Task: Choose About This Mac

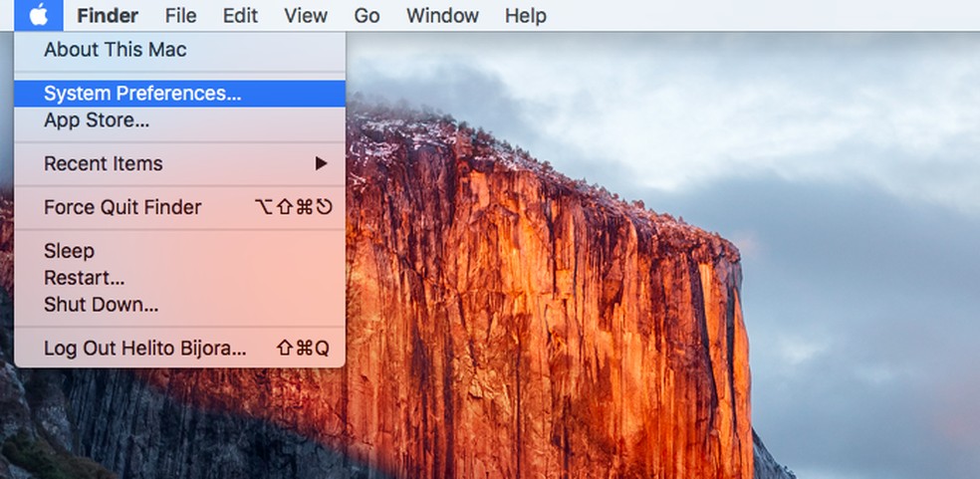Action: [x=179, y=50]
